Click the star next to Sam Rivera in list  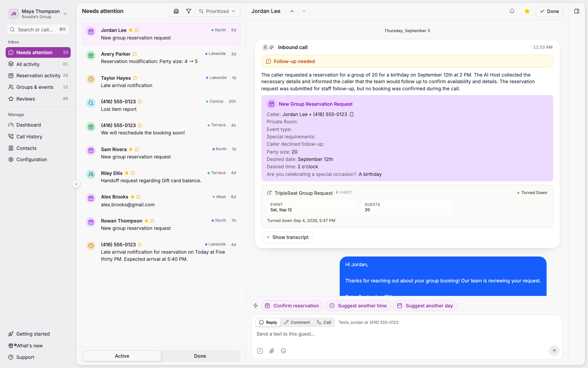pos(131,149)
